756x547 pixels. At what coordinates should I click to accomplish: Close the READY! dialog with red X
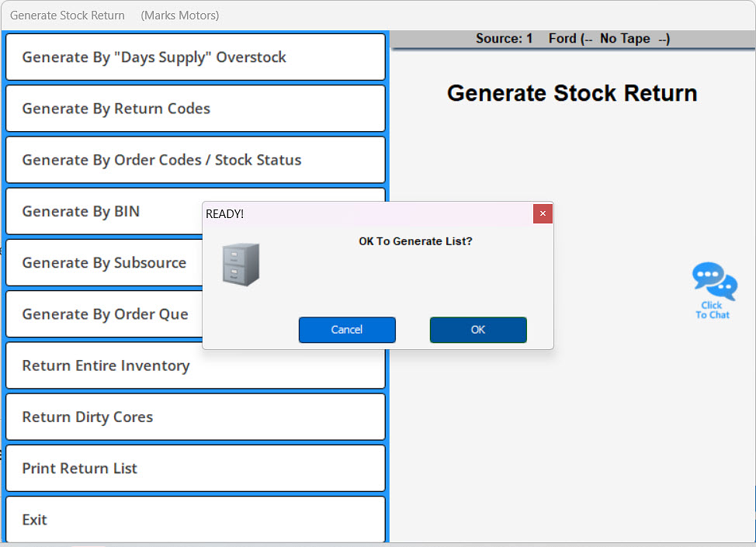click(x=543, y=213)
